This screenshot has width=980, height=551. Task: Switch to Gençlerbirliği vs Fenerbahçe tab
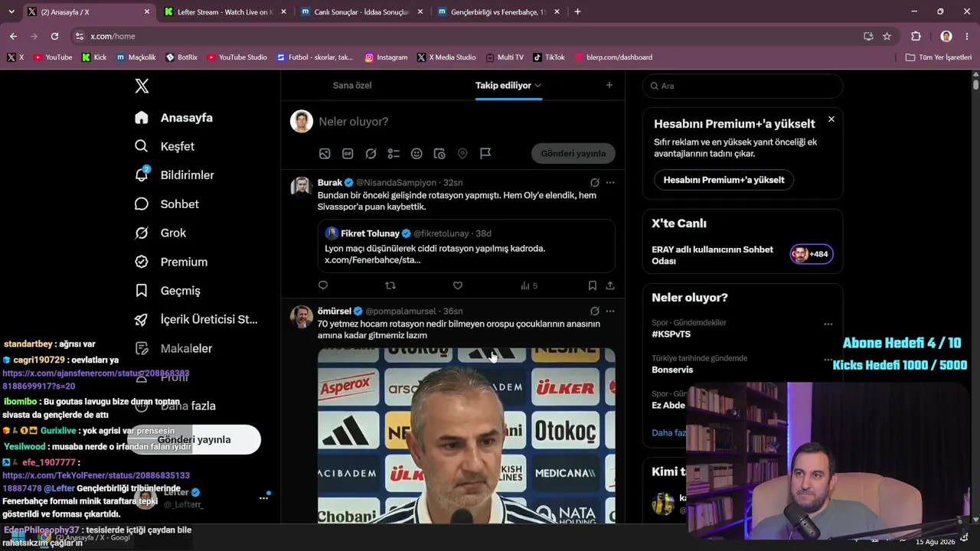[498, 11]
